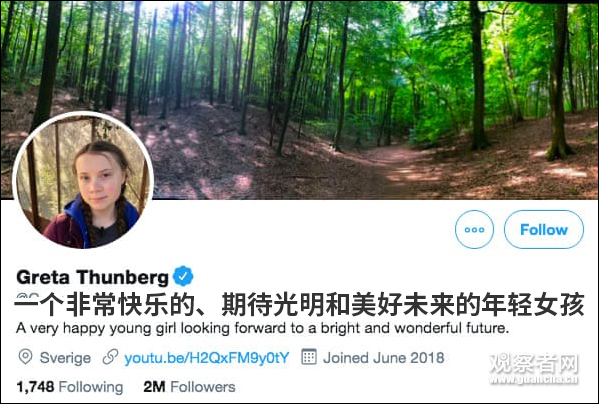Click the Follow button
Screen dimensions: 599x404
point(544,229)
